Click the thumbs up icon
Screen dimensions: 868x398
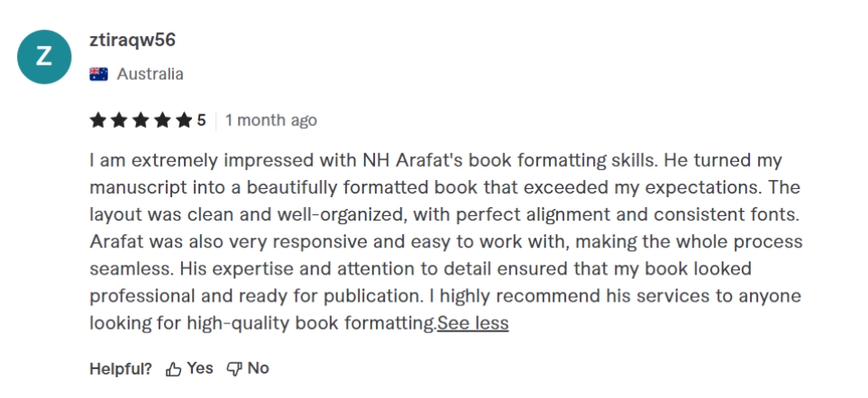click(173, 368)
